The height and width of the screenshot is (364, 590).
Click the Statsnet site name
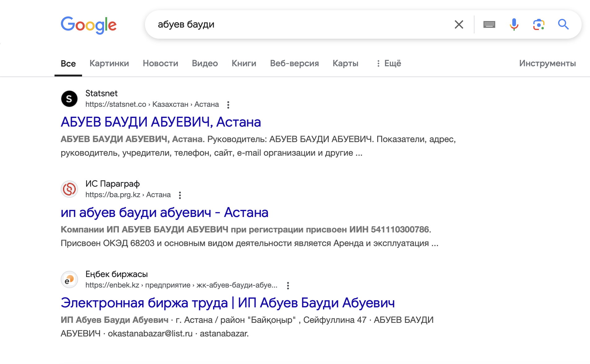click(x=101, y=93)
